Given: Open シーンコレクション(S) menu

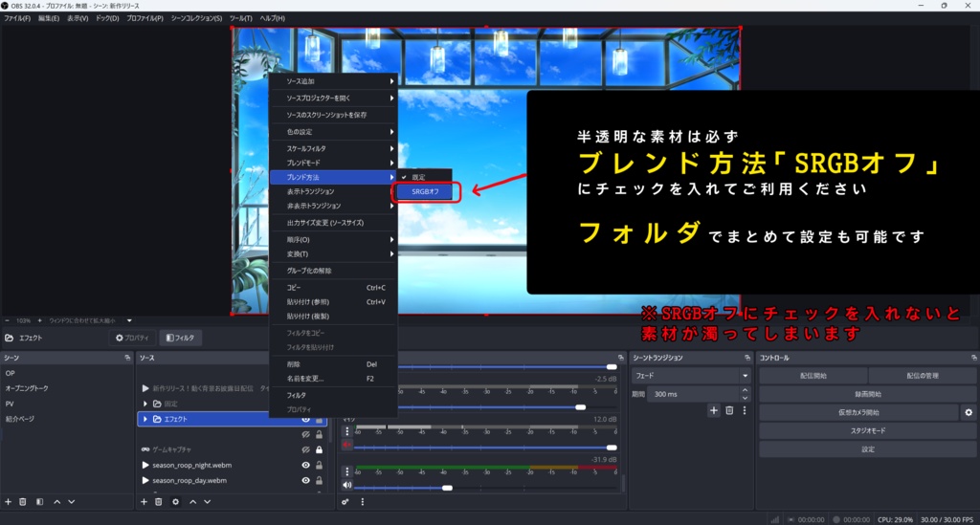Looking at the screenshot, I should click(x=196, y=18).
